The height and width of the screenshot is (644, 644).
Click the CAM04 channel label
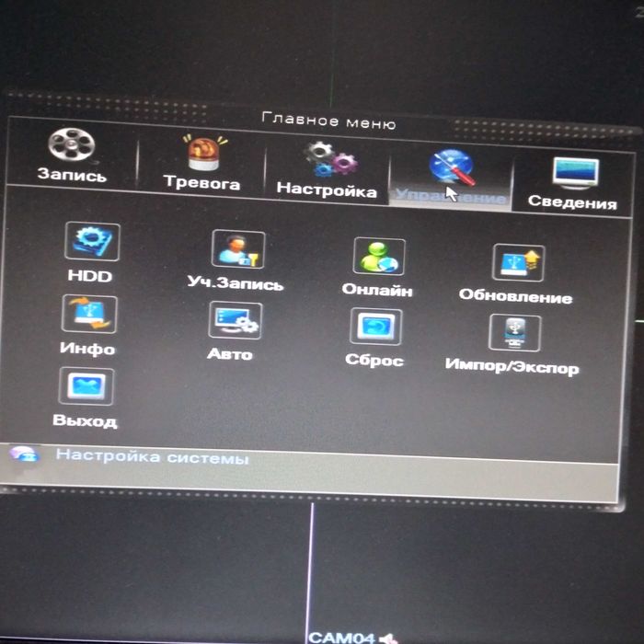(341, 638)
